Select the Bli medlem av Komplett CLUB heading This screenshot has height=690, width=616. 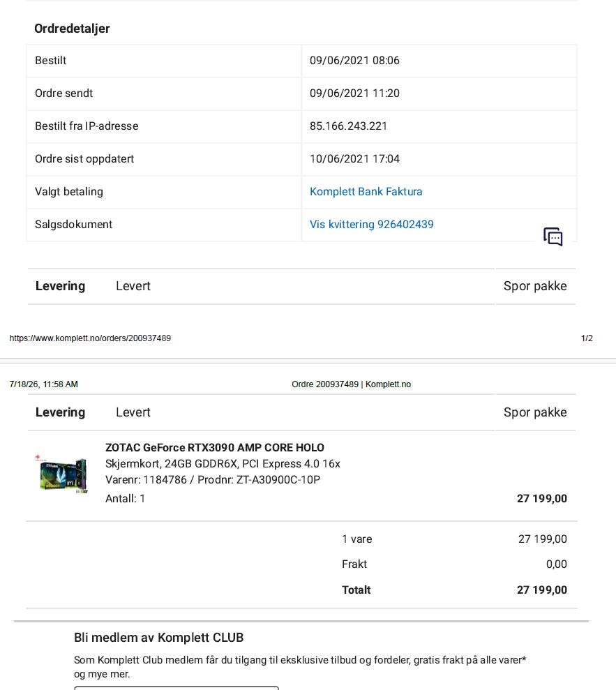(x=158, y=638)
